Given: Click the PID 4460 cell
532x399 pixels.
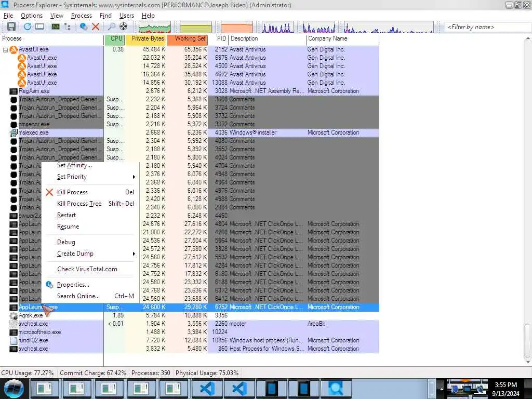Looking at the screenshot, I should coord(221,216).
